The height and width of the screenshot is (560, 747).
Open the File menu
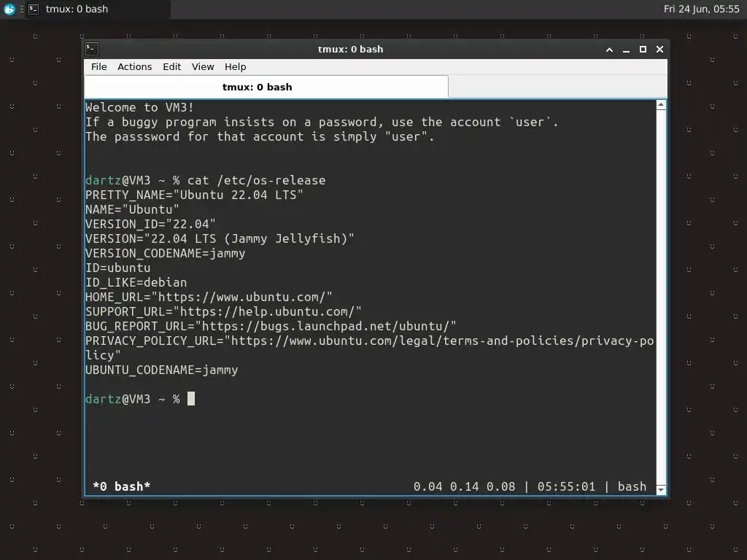click(98, 66)
